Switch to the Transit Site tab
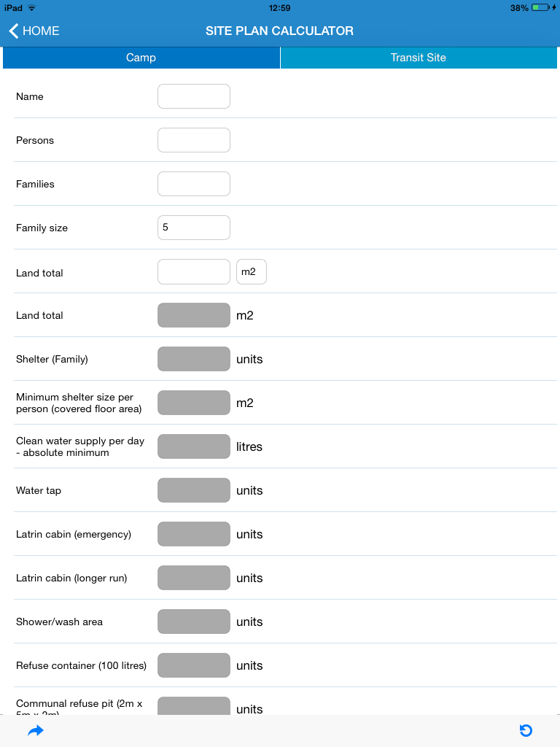 coord(418,58)
